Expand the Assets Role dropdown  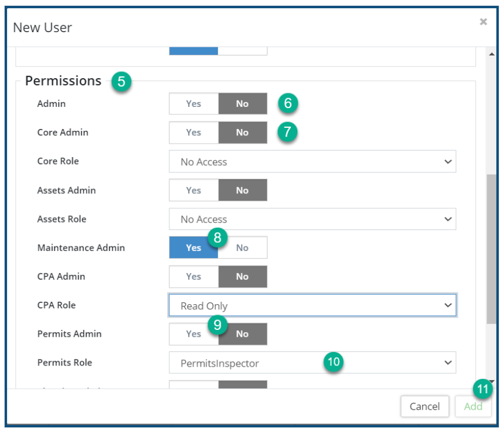(312, 220)
